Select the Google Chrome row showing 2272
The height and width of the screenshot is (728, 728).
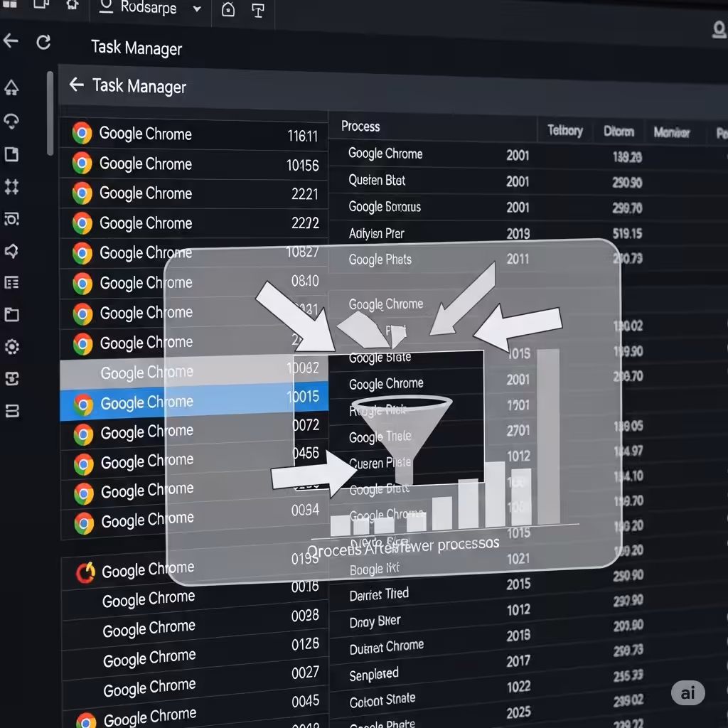pos(194,223)
